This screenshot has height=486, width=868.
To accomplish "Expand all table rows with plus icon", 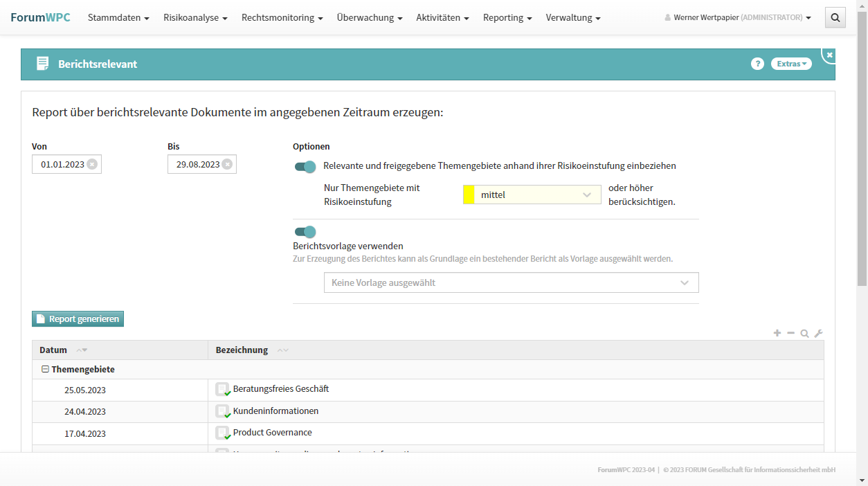I will click(x=777, y=333).
